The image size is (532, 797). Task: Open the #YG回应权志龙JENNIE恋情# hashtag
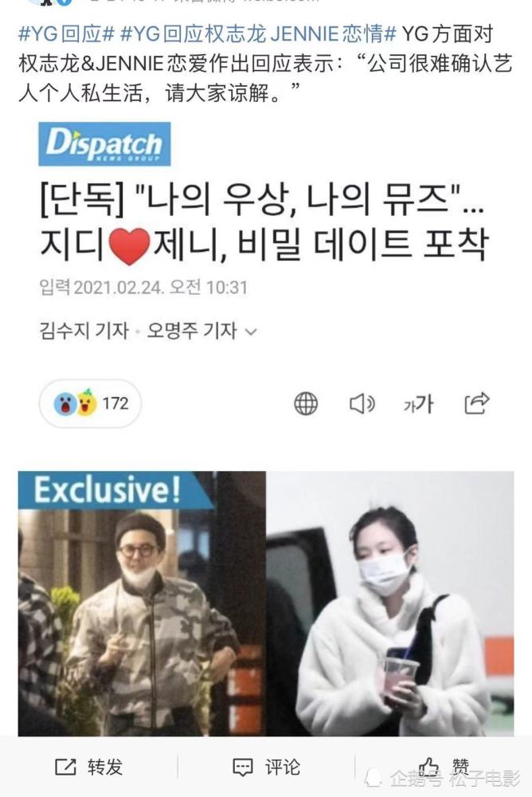point(258,34)
